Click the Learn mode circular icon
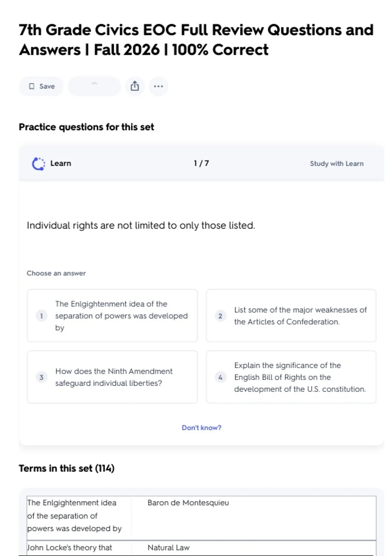 [39, 164]
